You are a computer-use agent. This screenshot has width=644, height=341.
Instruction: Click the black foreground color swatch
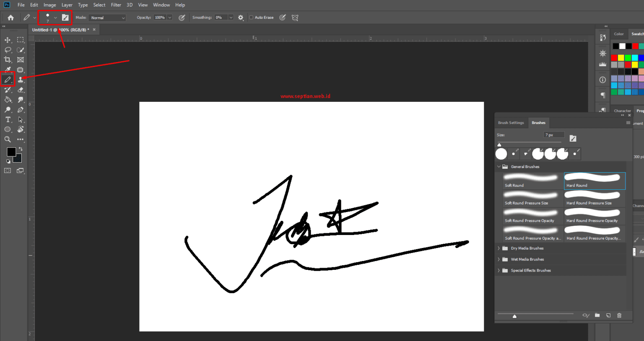pyautogui.click(x=11, y=152)
